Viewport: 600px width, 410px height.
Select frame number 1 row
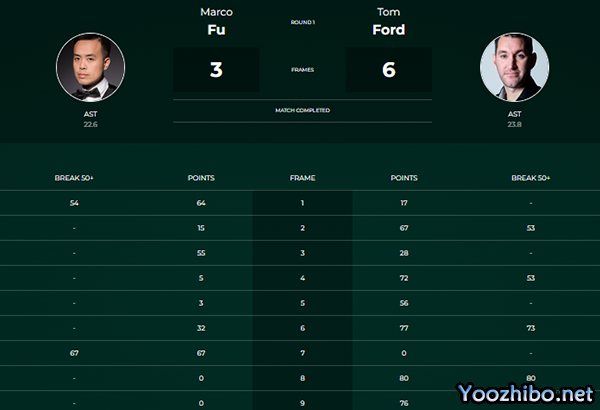[302, 203]
